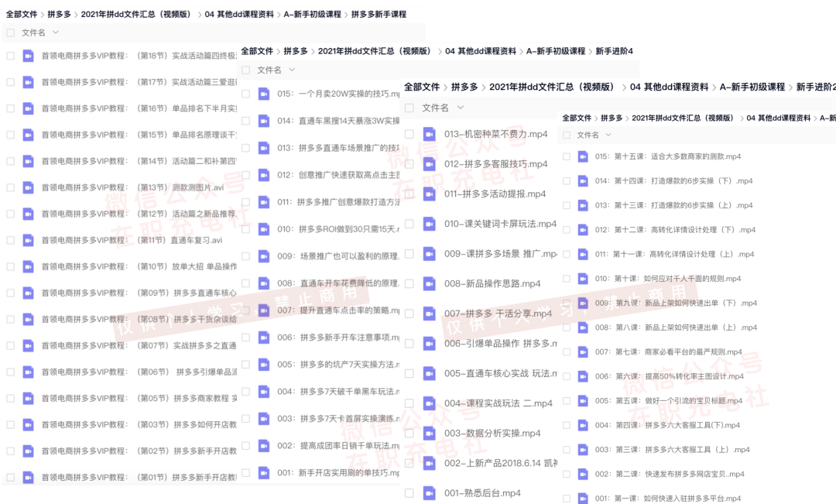Click video icon beside 001-熟悉后台.mp4

point(430,493)
